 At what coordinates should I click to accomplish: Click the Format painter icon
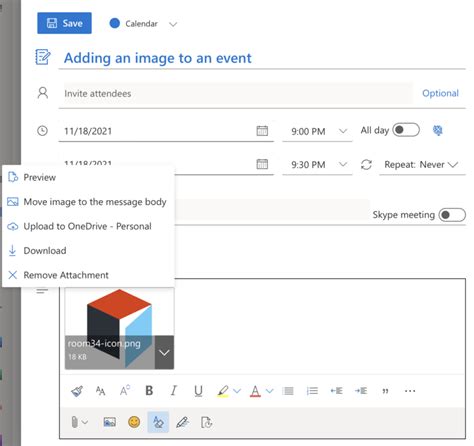pos(77,391)
